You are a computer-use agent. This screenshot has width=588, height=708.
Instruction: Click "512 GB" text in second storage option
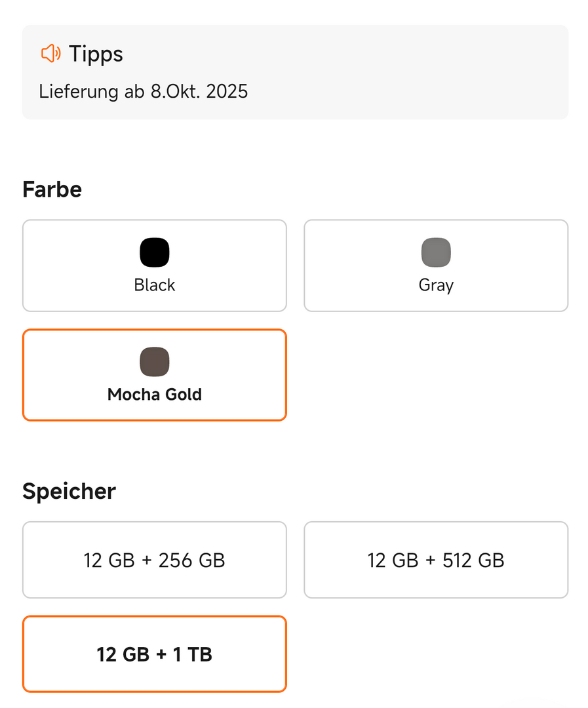tap(472, 560)
